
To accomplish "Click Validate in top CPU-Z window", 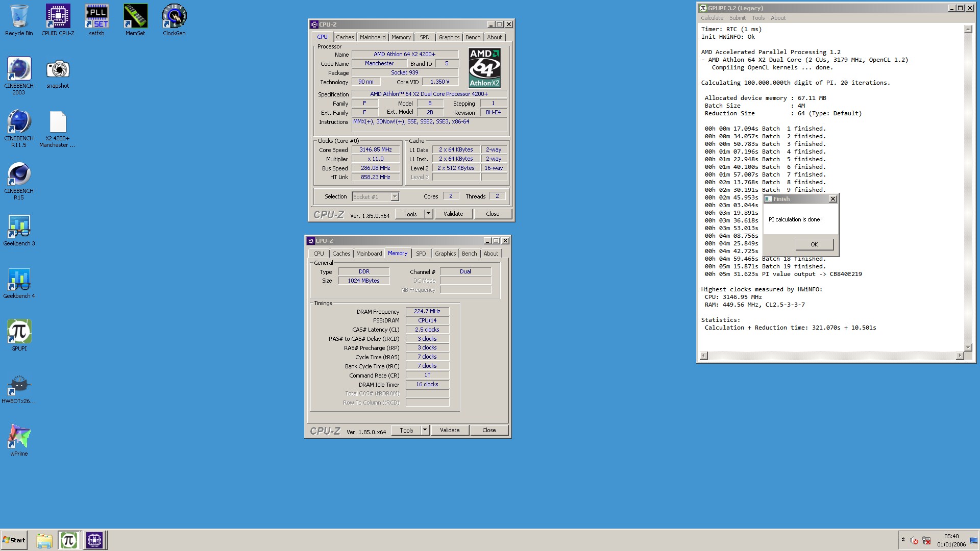I will click(x=453, y=214).
